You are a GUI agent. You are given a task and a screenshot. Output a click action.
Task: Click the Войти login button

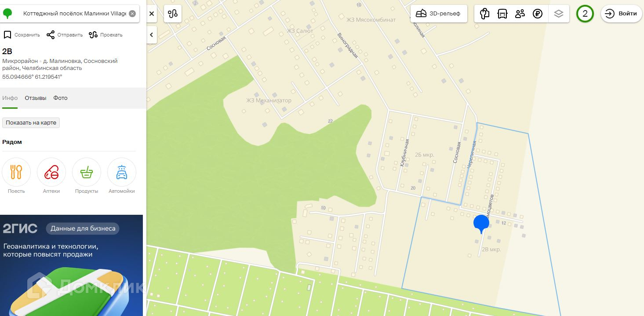(621, 14)
